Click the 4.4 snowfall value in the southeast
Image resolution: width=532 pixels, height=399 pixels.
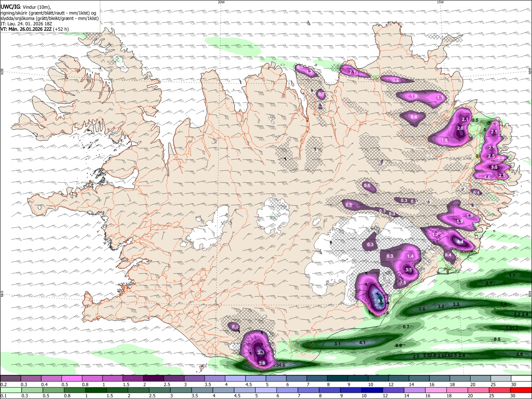pos(460,242)
